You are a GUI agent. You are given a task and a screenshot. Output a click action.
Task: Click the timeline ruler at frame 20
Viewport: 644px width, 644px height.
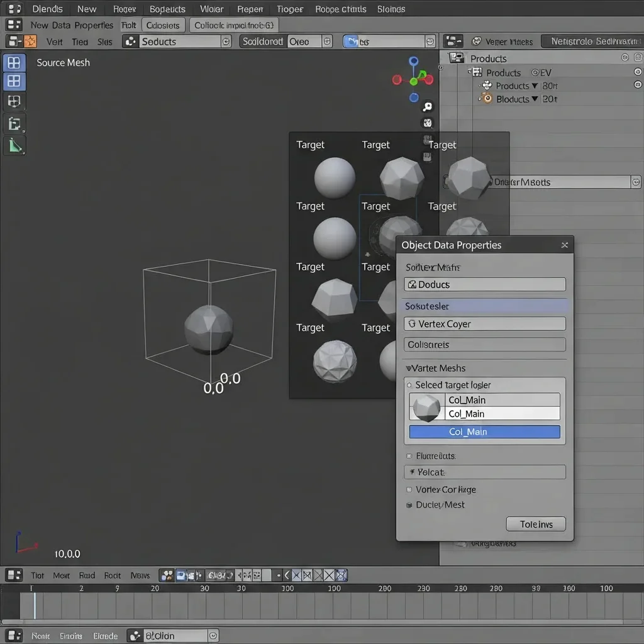pyautogui.click(x=155, y=589)
